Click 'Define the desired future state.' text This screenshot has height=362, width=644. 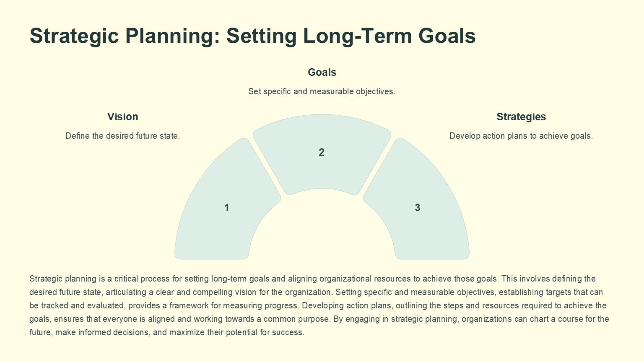(x=122, y=136)
